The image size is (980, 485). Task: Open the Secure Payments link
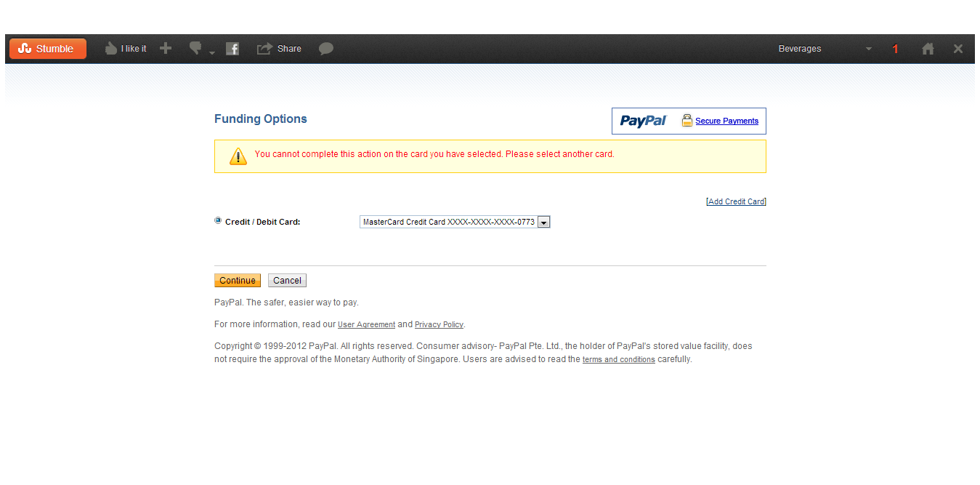tap(726, 121)
